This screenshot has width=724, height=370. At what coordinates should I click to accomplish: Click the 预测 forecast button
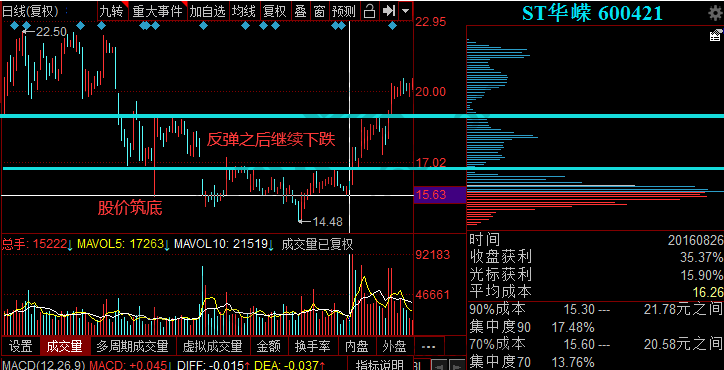(344, 11)
